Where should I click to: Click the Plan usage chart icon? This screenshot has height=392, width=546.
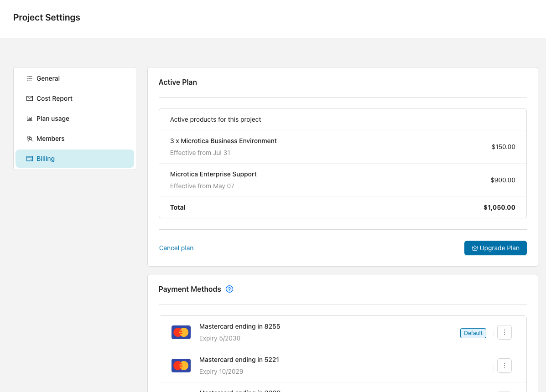coord(30,119)
